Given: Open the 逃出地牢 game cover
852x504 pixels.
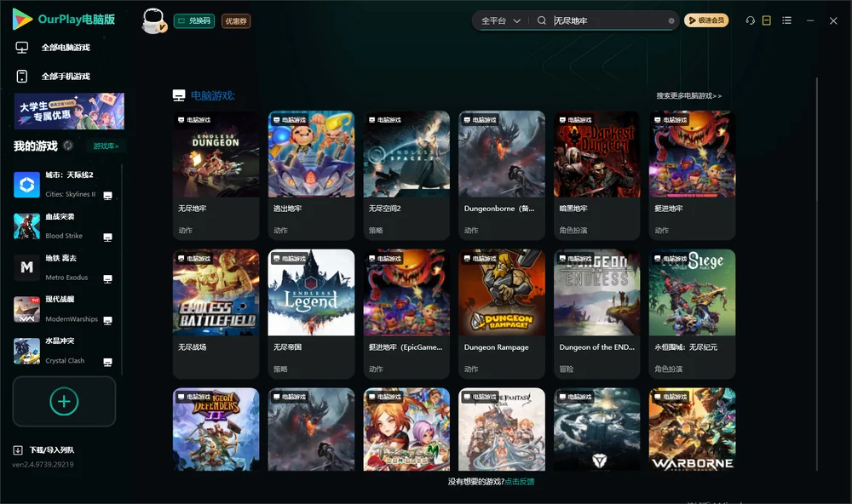Looking at the screenshot, I should (x=311, y=154).
